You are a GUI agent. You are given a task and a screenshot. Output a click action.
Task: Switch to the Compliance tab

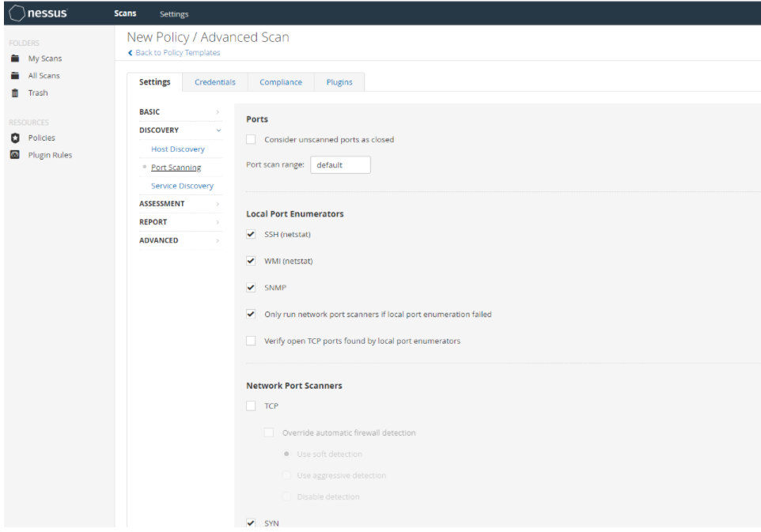281,82
